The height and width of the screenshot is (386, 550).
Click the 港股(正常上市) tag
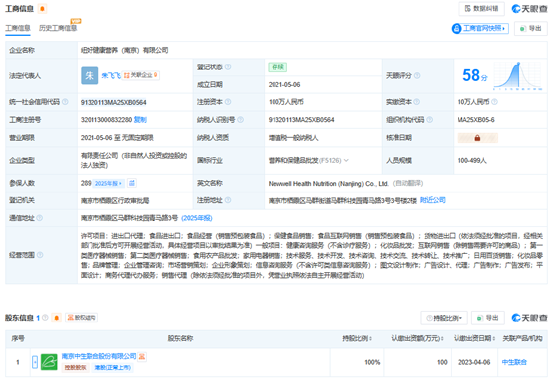[113, 367]
